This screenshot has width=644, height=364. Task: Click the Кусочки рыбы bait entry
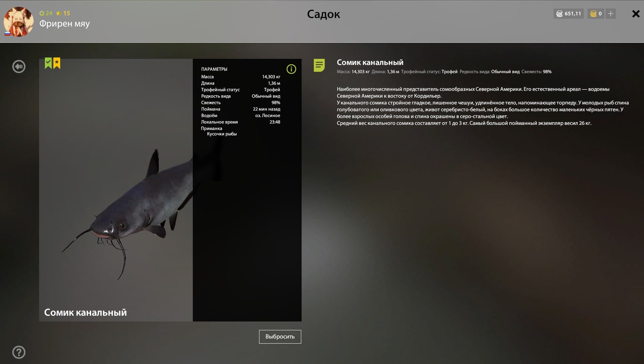[222, 134]
